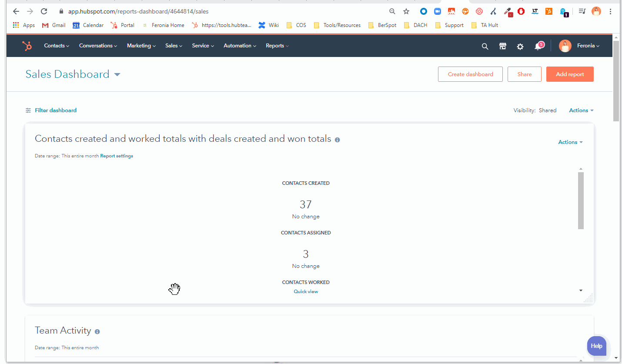Expand the Sales Dashboard title dropdown

point(117,74)
